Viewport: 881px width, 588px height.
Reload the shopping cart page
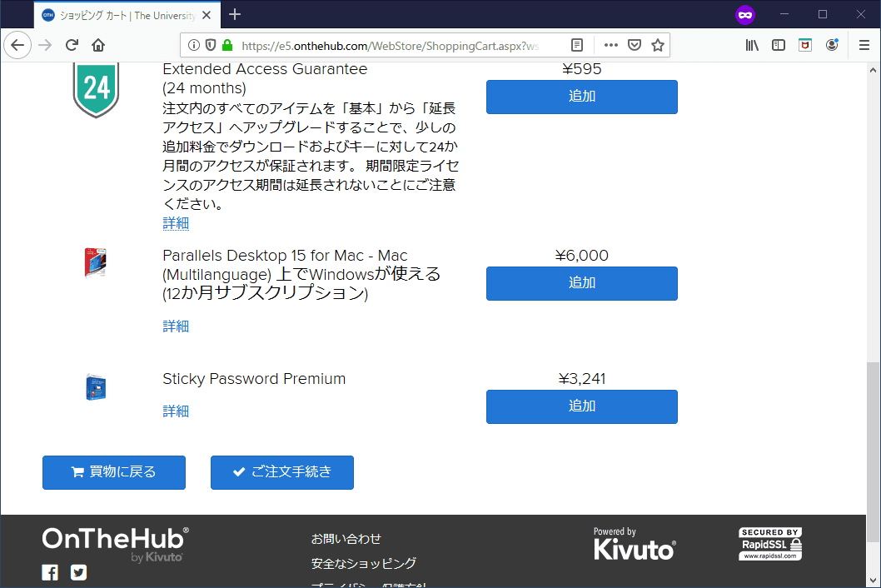tap(72, 45)
